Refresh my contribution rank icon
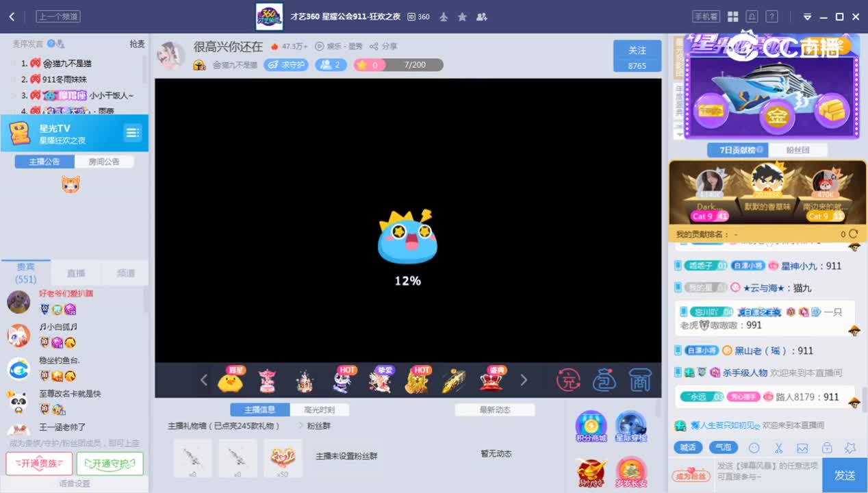This screenshot has width=868, height=493. coord(854,234)
